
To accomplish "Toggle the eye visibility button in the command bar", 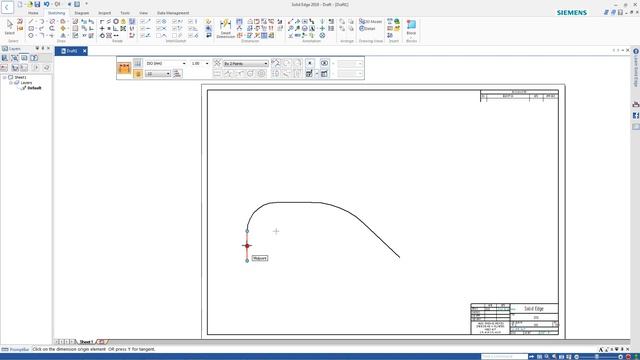I will point(324,63).
